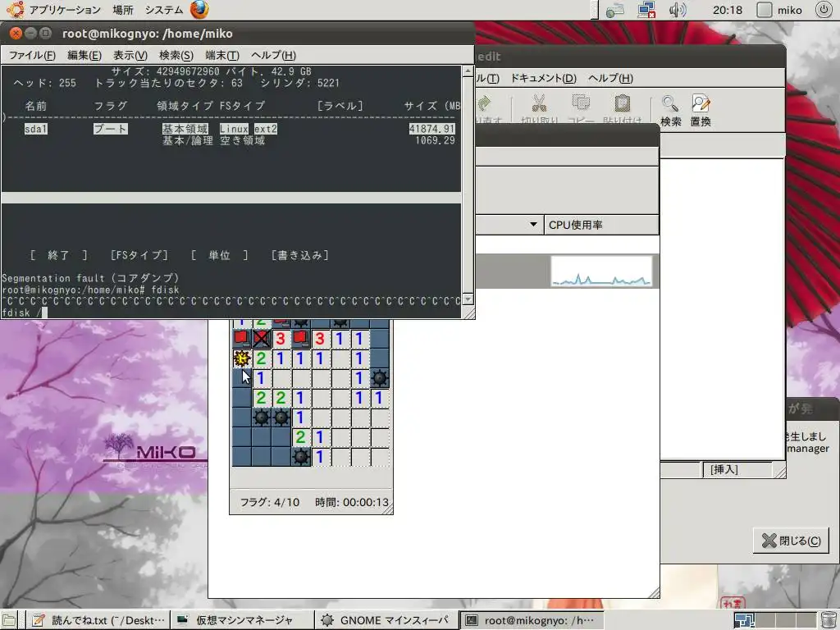Open the terminal ファイル(F) menu
840x630 pixels.
click(32, 55)
